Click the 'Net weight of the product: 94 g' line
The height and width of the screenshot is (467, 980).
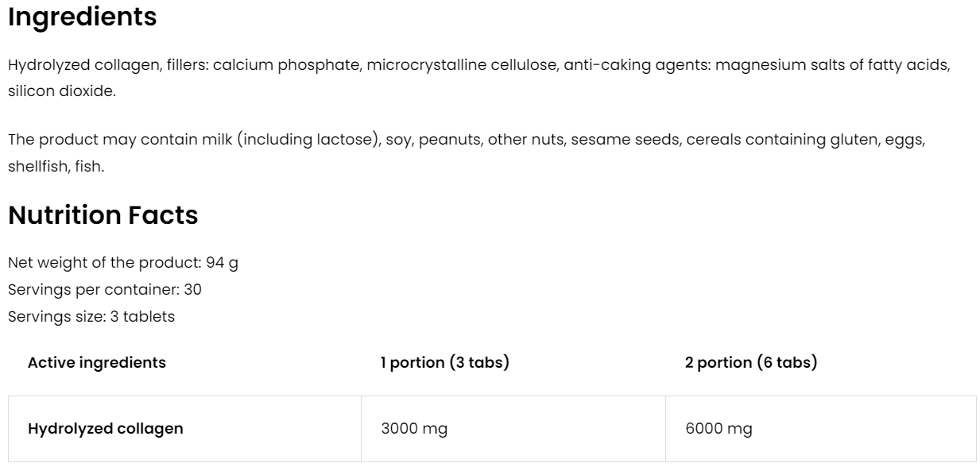pos(122,263)
